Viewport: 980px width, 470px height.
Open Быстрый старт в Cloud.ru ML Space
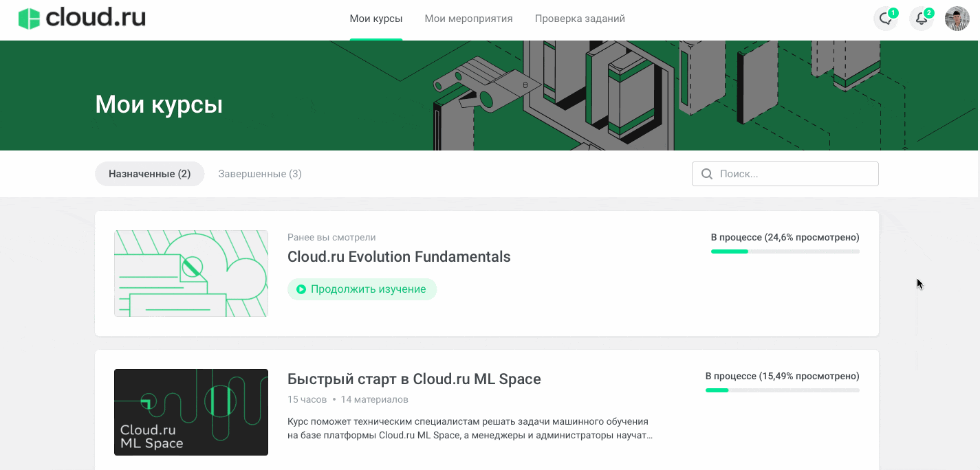coord(414,379)
